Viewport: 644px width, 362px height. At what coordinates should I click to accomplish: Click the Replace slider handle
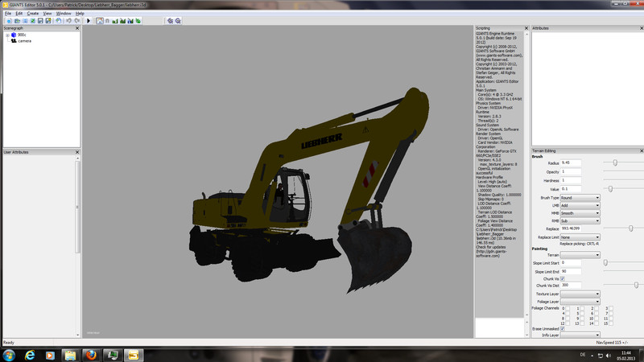click(x=631, y=228)
